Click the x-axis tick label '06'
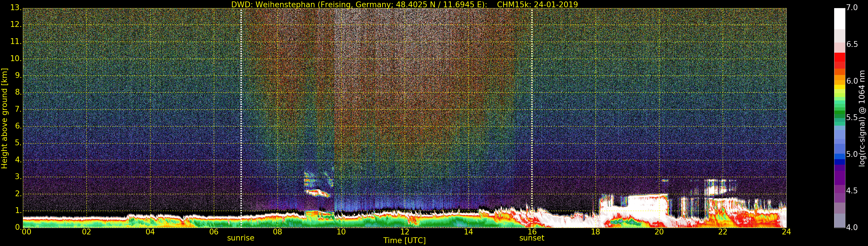 [214, 232]
